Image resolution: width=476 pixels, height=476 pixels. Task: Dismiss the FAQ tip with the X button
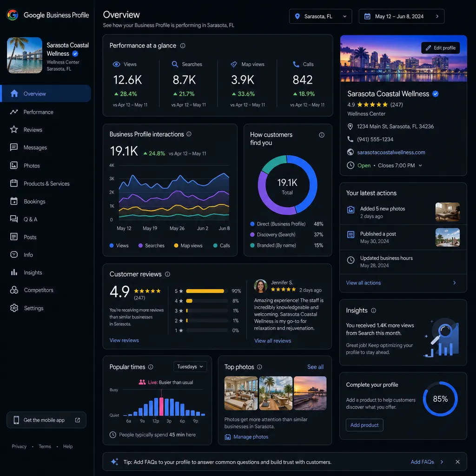click(x=457, y=462)
